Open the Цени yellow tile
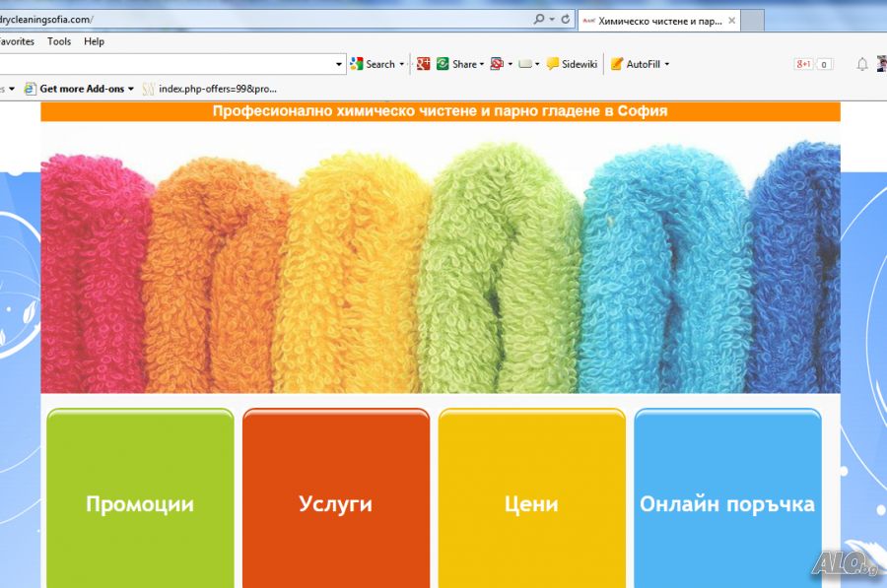Viewport: 887px width, 588px height. coord(532,498)
